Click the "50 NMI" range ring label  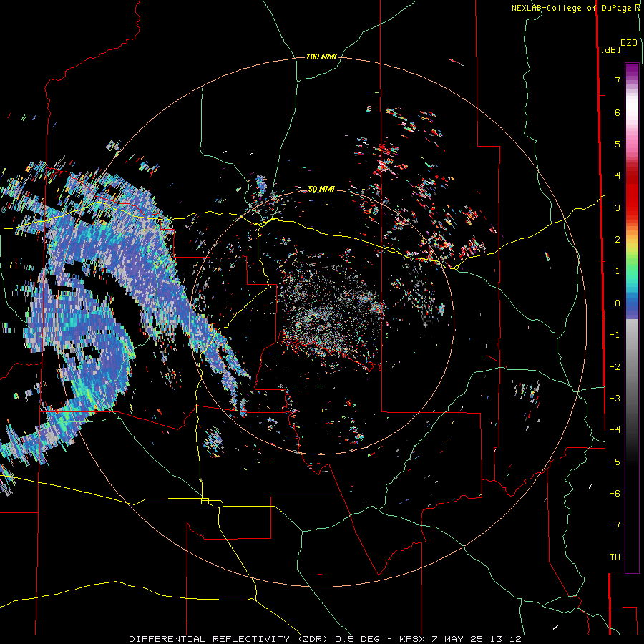[x=321, y=189]
